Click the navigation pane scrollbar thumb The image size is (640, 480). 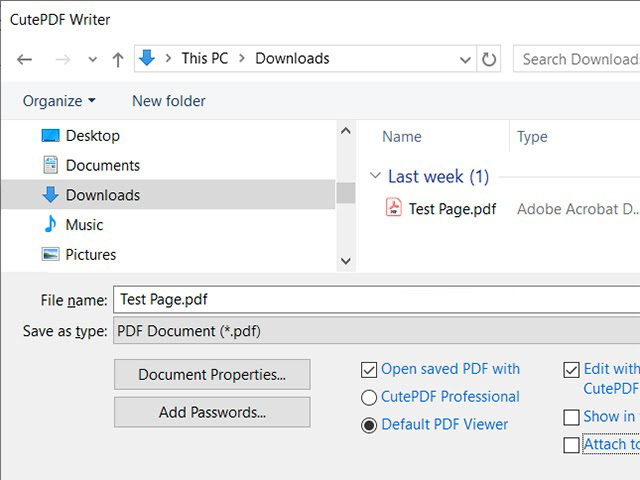coord(346,193)
